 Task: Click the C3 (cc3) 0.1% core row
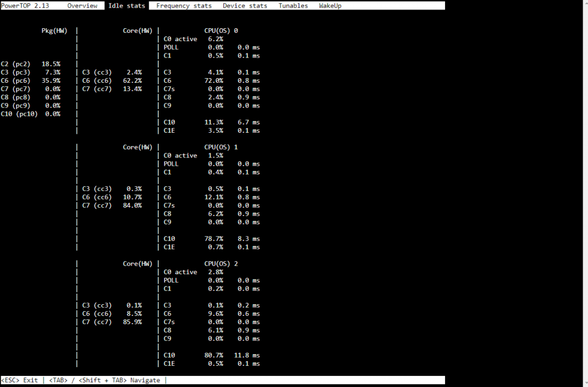pos(112,305)
